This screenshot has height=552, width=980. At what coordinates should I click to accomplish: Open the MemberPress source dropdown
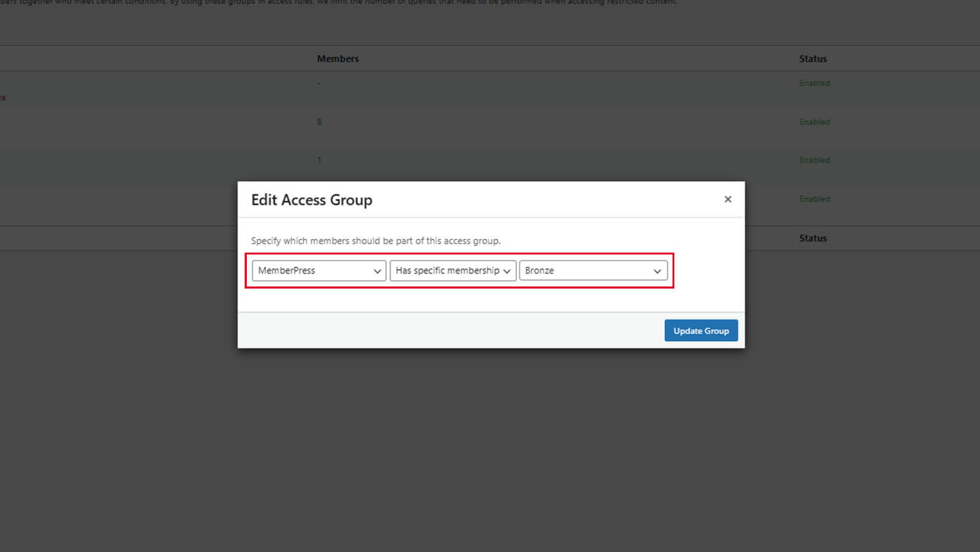pos(319,271)
